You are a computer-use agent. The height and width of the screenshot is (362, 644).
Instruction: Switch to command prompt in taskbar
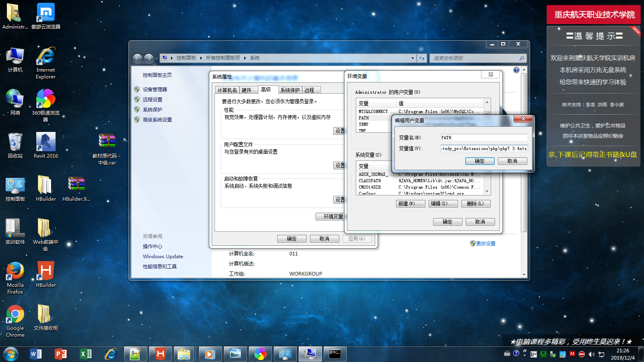tap(335, 354)
